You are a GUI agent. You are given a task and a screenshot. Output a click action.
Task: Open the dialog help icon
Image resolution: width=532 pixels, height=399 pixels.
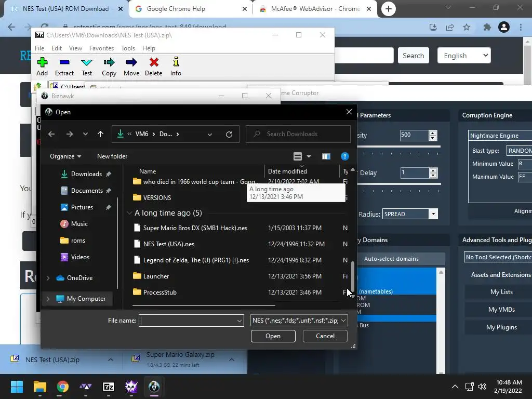coord(345,156)
